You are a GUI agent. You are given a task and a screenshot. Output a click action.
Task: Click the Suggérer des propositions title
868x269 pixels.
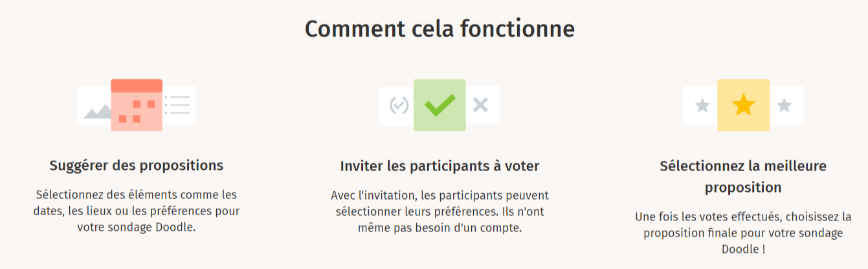pyautogui.click(x=137, y=165)
